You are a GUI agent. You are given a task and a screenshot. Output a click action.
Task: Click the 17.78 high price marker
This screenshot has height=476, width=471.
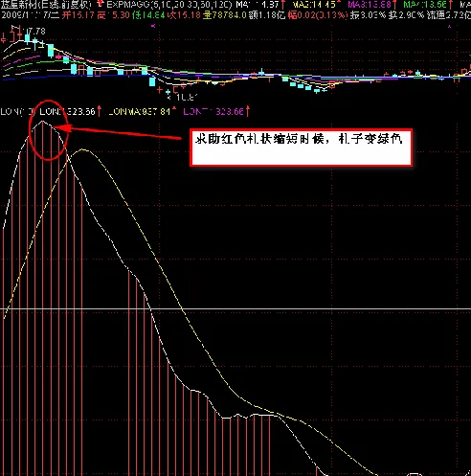(x=35, y=31)
